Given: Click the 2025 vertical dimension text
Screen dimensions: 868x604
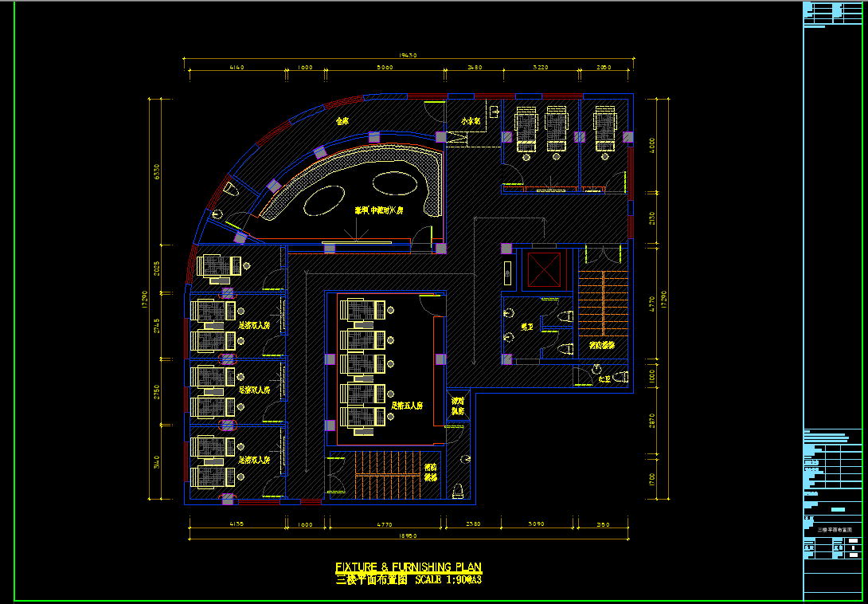Looking at the screenshot, I should coord(157,269).
